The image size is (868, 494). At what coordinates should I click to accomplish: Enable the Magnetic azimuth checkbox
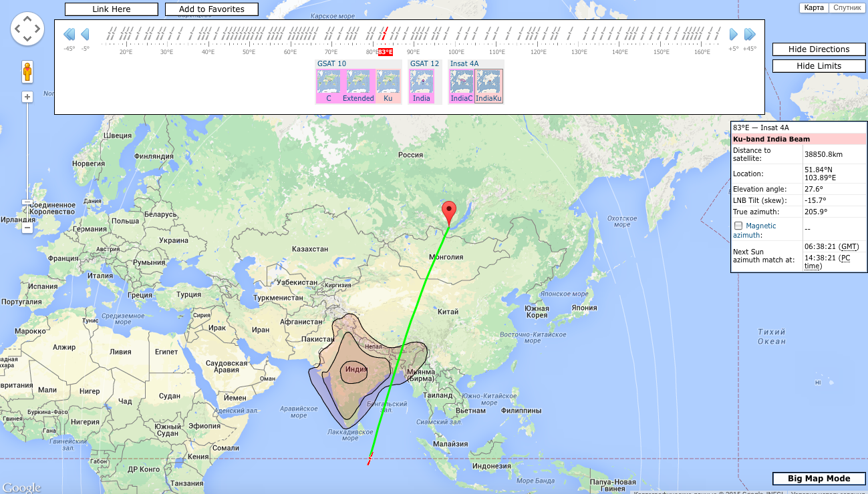coord(738,226)
